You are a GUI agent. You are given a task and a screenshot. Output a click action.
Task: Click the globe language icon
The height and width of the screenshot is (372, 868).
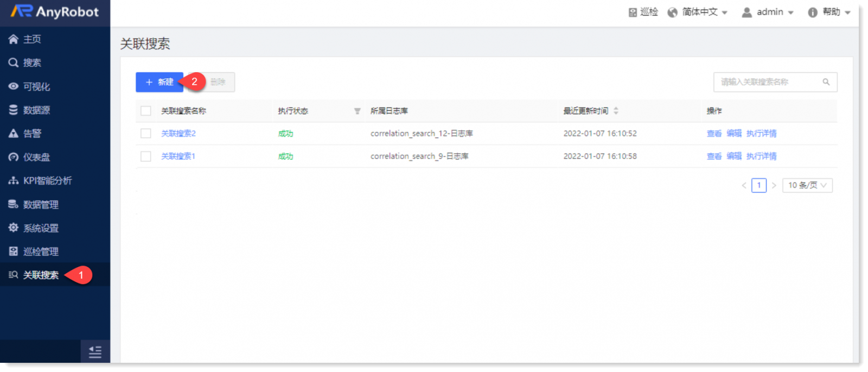(x=673, y=12)
